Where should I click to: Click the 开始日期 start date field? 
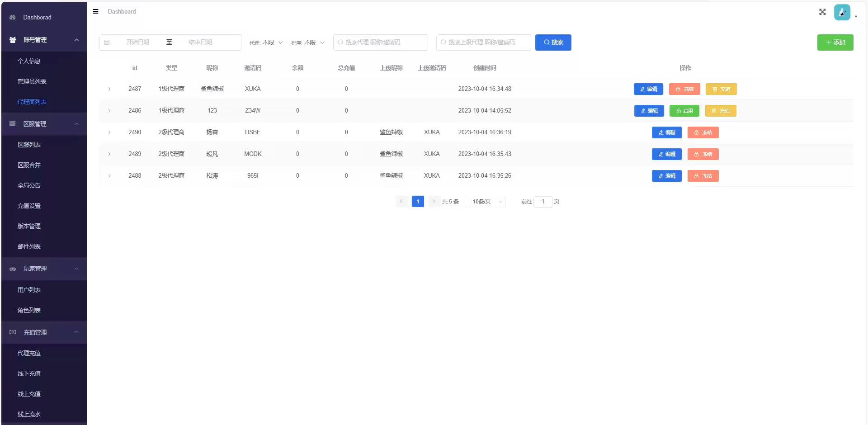137,42
